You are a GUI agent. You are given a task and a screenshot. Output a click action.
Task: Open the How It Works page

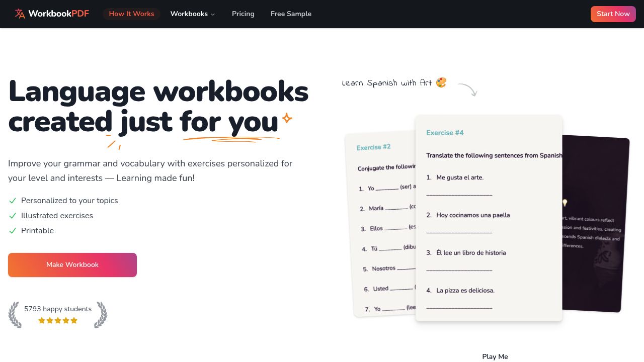point(131,14)
